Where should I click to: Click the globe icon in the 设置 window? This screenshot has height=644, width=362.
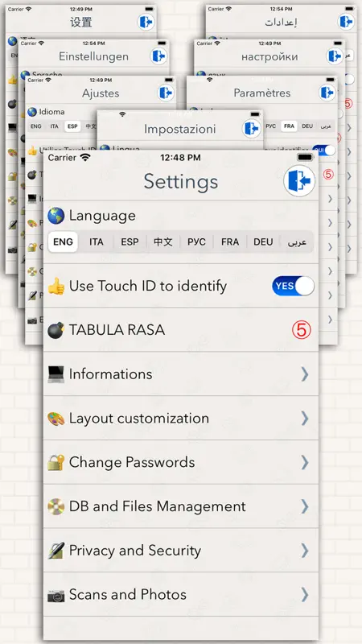tap(12, 41)
